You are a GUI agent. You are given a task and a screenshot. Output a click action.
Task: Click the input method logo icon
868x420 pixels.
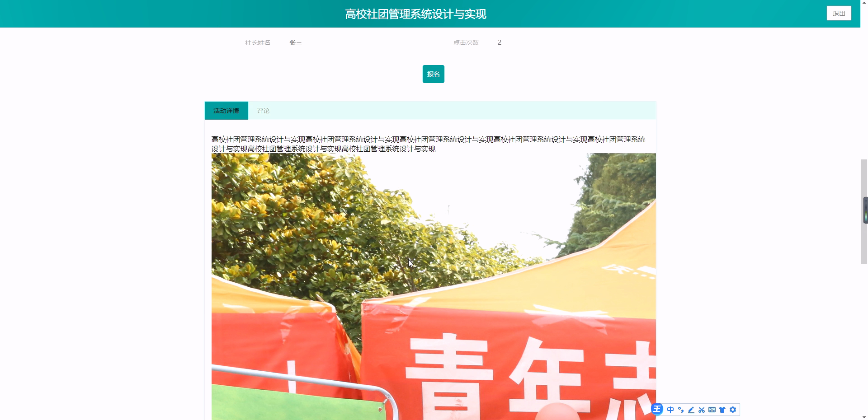click(x=657, y=409)
